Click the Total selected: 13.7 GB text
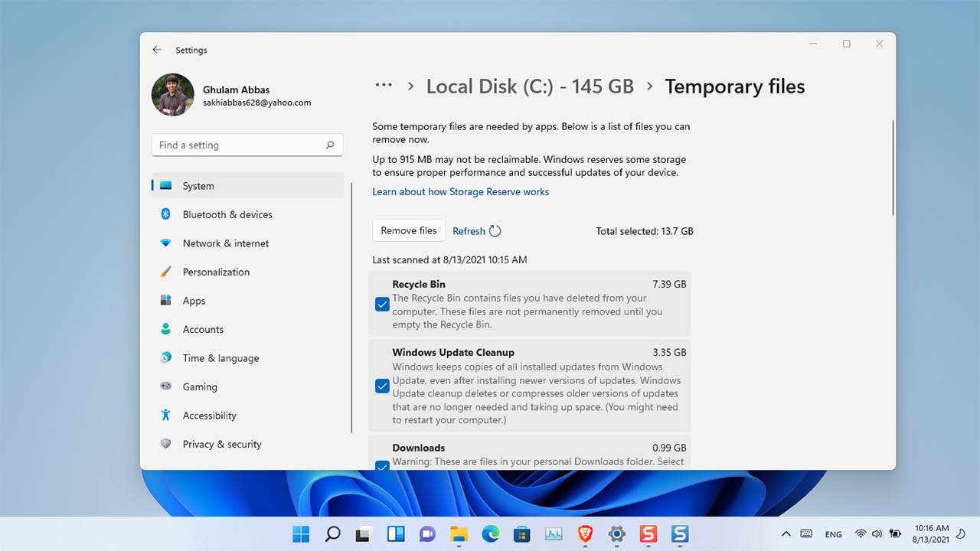This screenshot has width=980, height=551. pyautogui.click(x=645, y=231)
